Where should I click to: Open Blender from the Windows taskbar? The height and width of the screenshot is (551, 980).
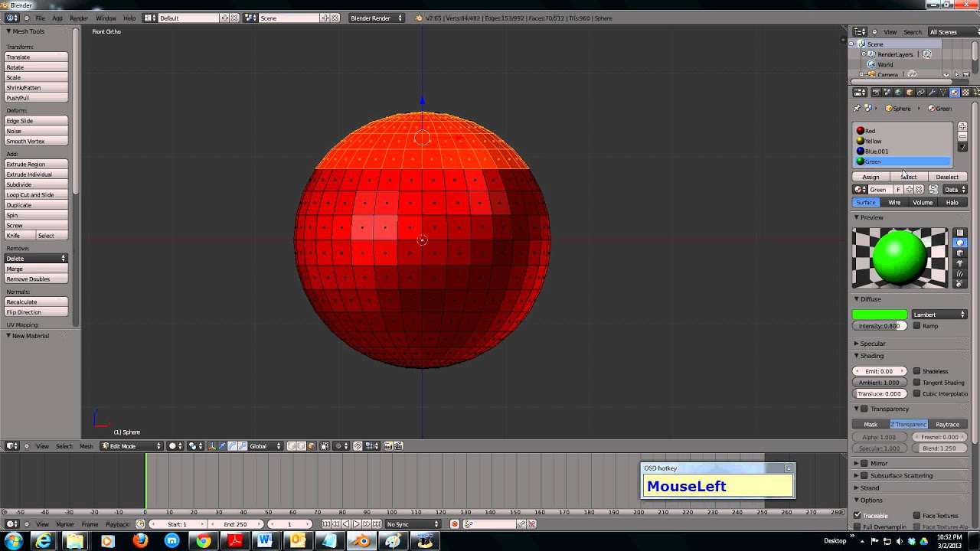coord(361,541)
